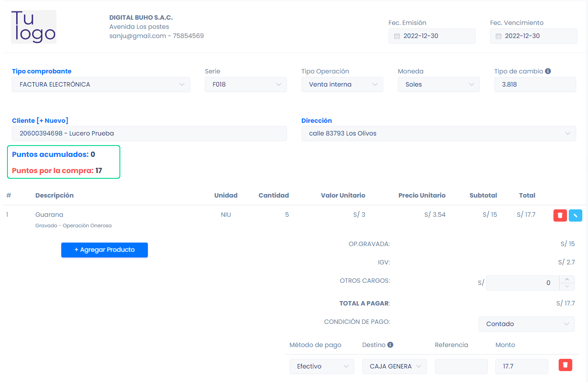This screenshot has width=588, height=382.
Task: Delete the Guarana product row
Action: pos(560,215)
